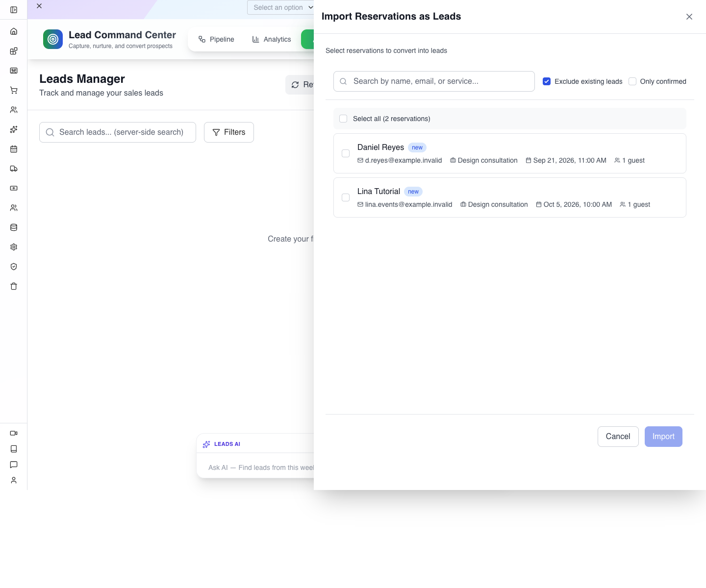The image size is (706, 588).
Task: Open the video camera icon in sidebar
Action: [x=14, y=433]
